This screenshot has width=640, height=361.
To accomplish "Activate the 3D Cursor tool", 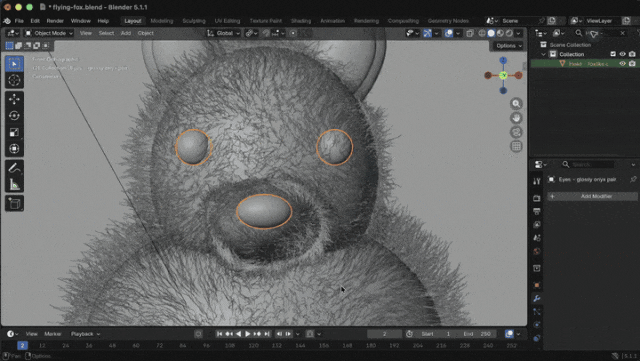I will [x=14, y=80].
